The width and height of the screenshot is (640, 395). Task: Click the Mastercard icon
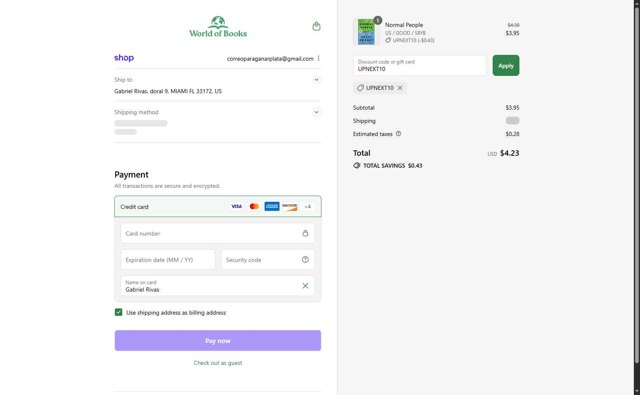(x=254, y=206)
